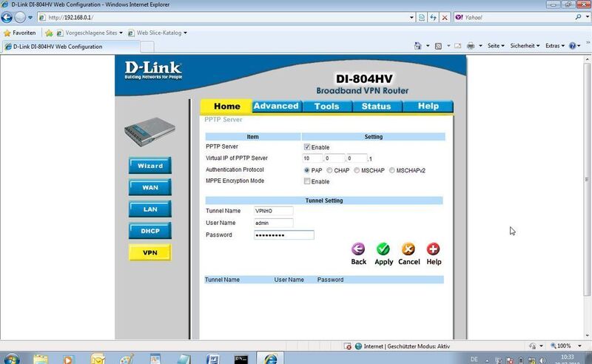Image resolution: width=592 pixels, height=364 pixels.
Task: Click the volume speaker tray icon
Action: click(542, 360)
